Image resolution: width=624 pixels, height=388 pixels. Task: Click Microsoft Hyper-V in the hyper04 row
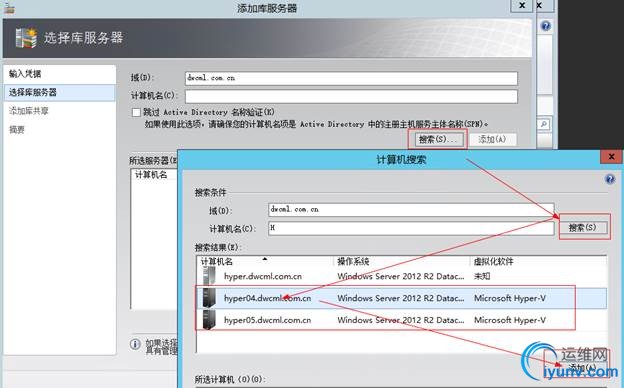[x=510, y=298]
